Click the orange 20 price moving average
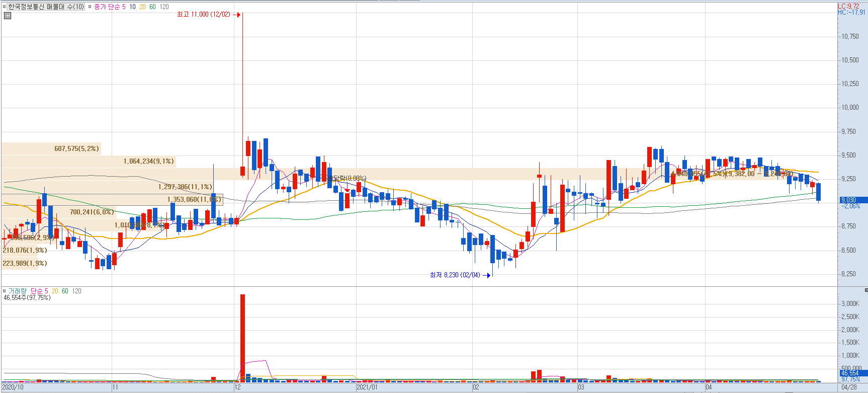Screen dimensions: 868x393 pyautogui.click(x=142, y=7)
